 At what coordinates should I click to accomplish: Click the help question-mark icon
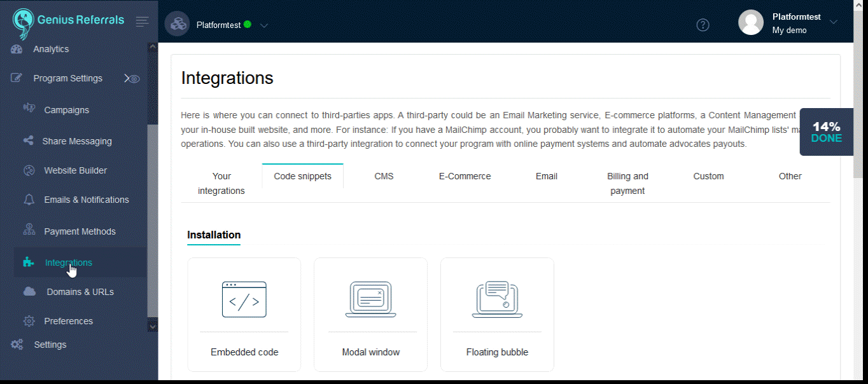coord(703,25)
